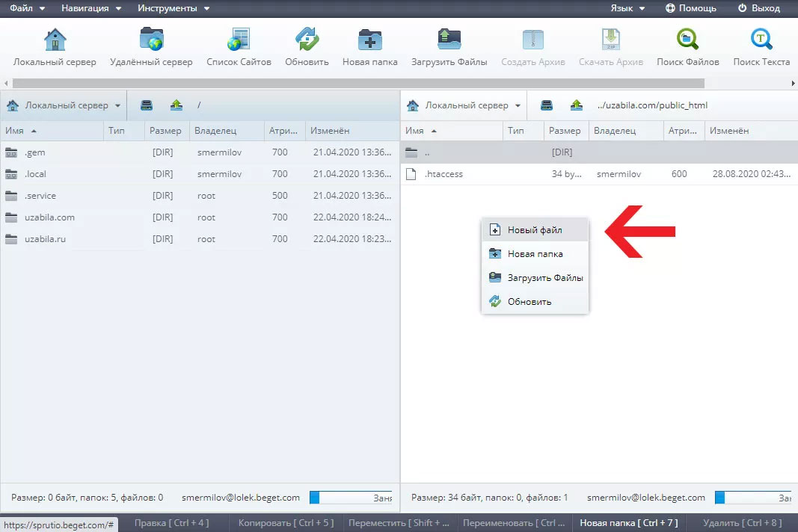Select Новый файл in context menu
The image size is (798, 532).
534,230
